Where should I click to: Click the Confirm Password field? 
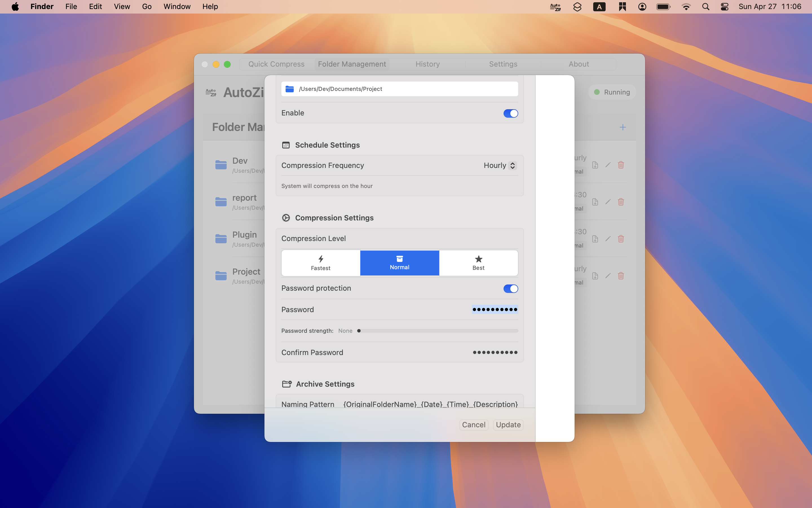[x=495, y=352]
